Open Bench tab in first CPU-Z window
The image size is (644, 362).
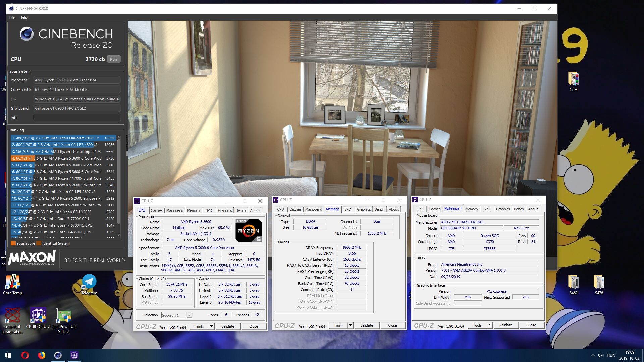pyautogui.click(x=240, y=210)
